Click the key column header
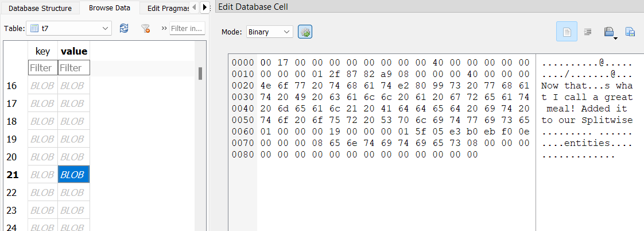 coord(42,51)
